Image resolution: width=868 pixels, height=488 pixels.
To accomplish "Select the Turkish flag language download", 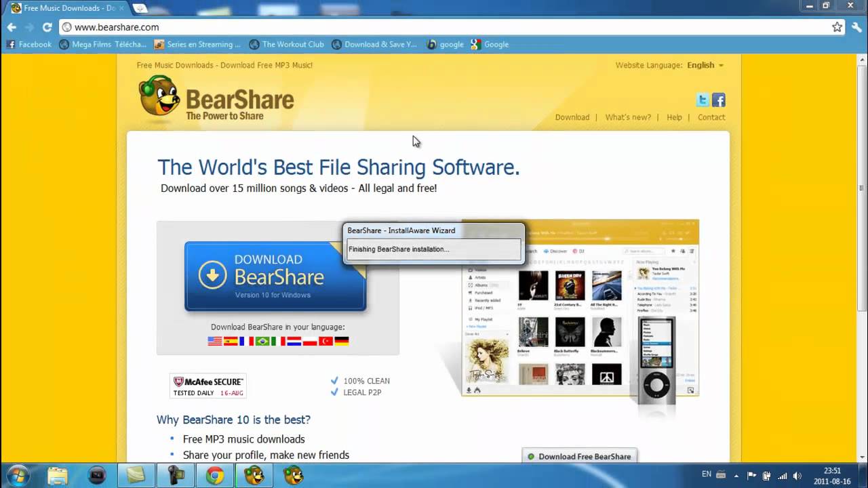I will click(325, 341).
